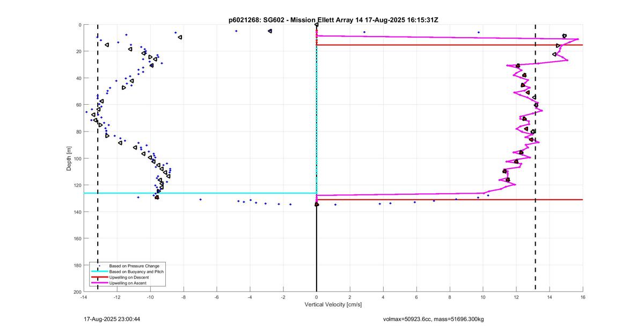The height and width of the screenshot is (328, 644).
Task: Click the '160' tick on the depth axis
Action: pyautogui.click(x=77, y=238)
